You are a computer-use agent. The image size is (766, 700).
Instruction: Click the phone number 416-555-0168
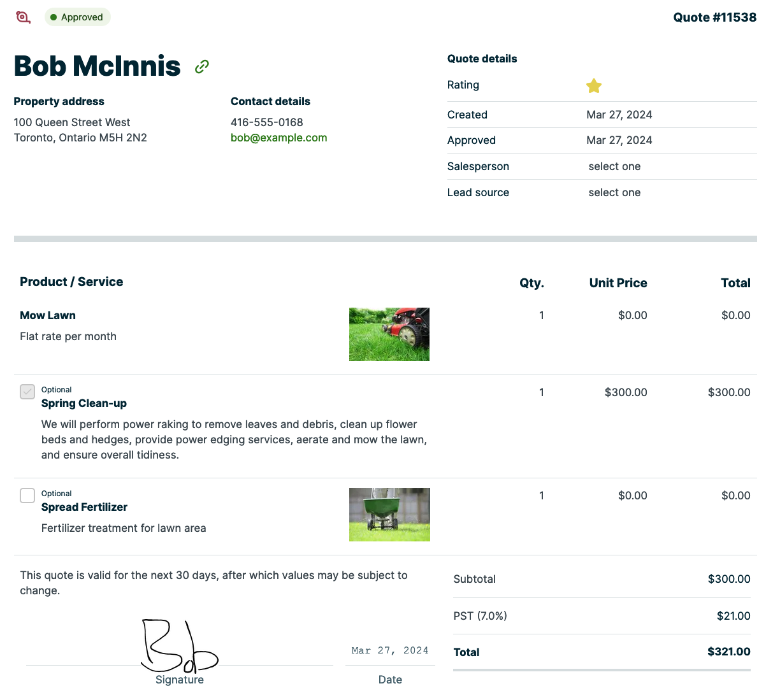(266, 122)
